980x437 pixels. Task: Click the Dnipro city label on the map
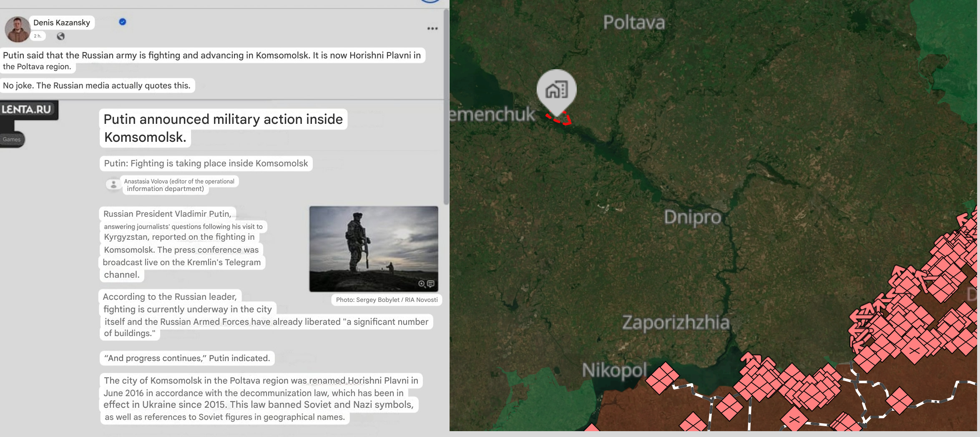click(x=693, y=217)
